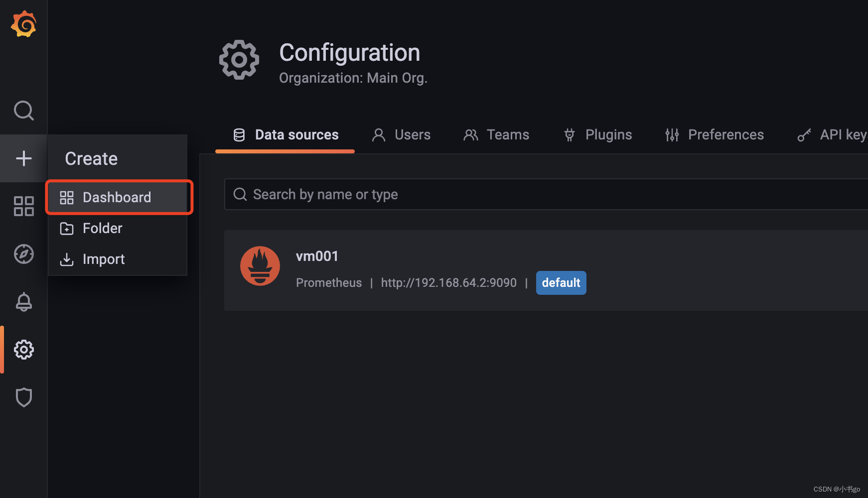
Task: Open the Plugins tab
Action: point(598,135)
